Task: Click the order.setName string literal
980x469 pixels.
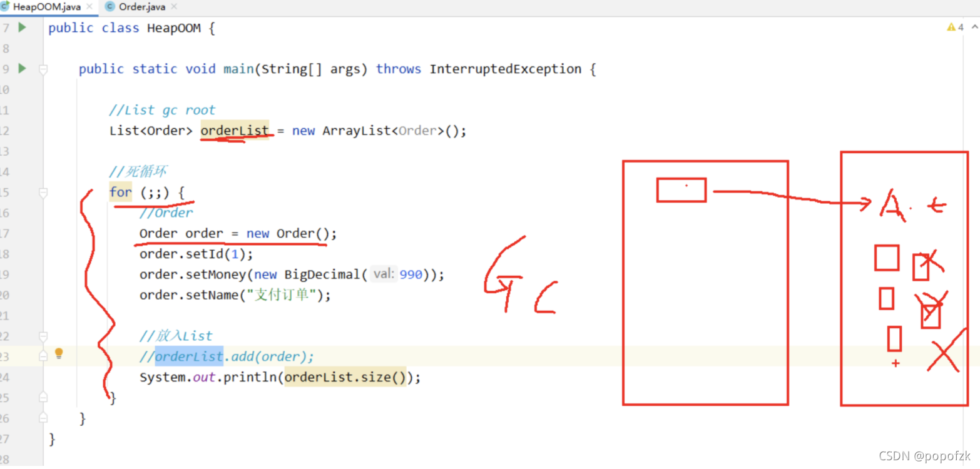Action: 281,295
